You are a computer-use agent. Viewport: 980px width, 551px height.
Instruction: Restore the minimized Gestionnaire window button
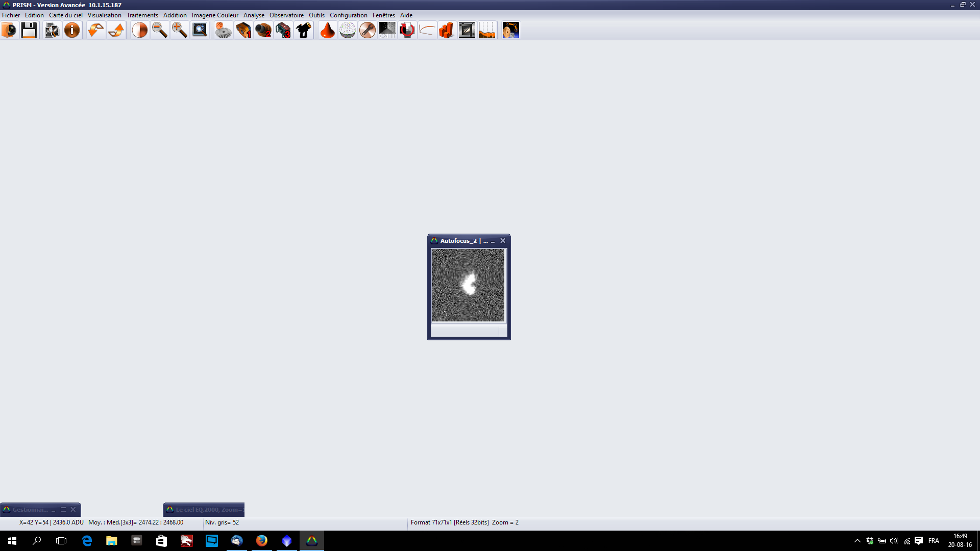[63, 510]
